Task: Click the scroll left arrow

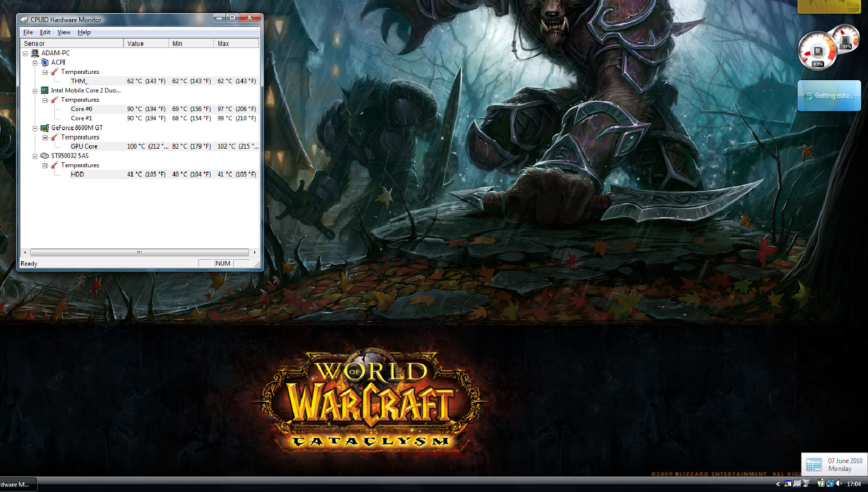Action: pyautogui.click(x=25, y=252)
